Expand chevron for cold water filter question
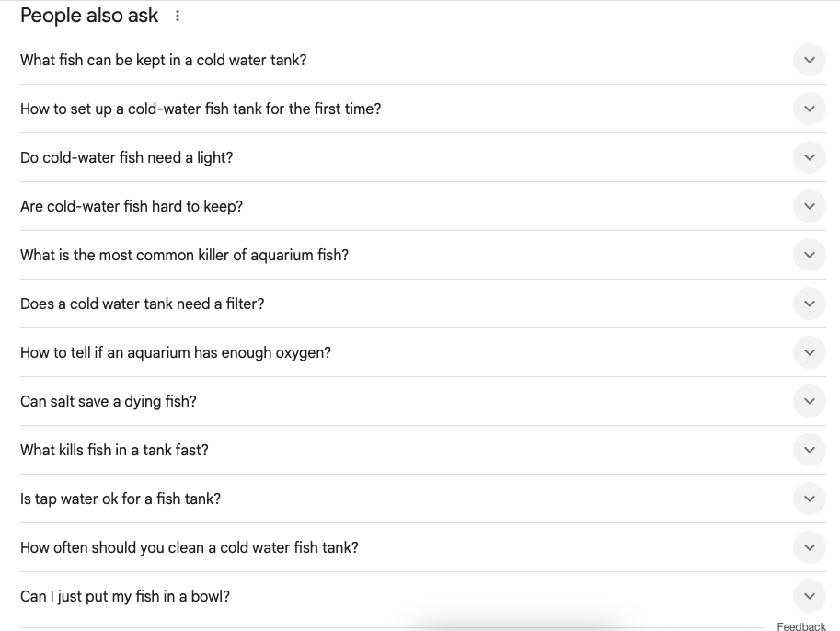The height and width of the screenshot is (631, 840). [810, 304]
